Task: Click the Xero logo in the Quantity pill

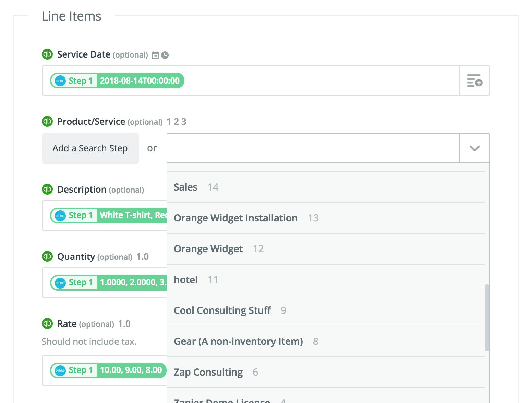Action: coord(60,283)
